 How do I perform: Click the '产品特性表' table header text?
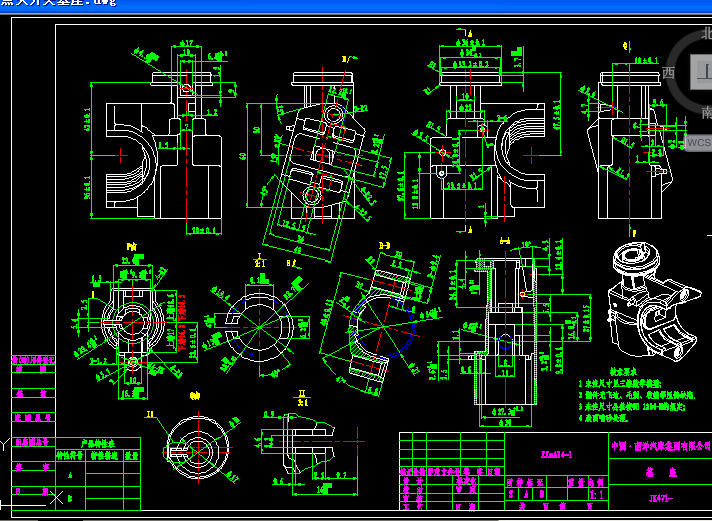[98, 443]
